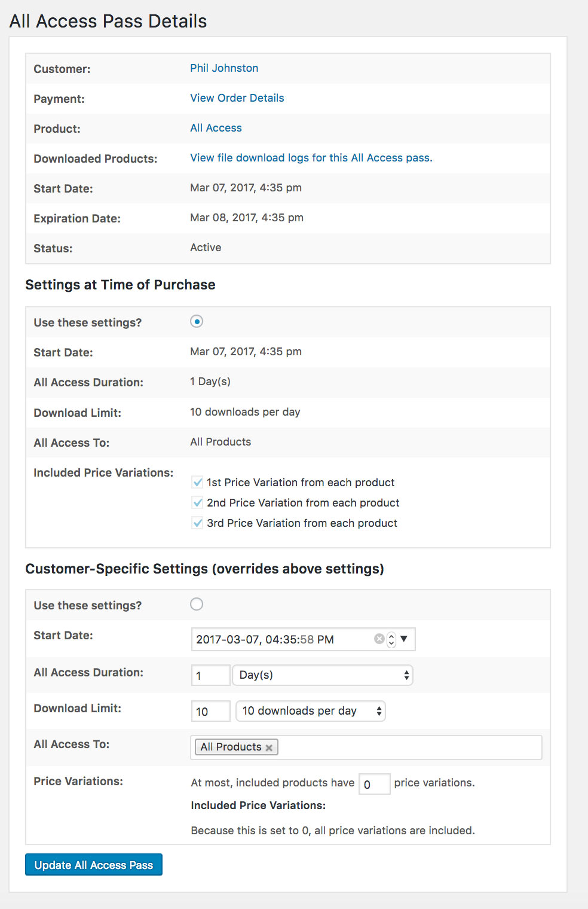Clear the Start Date field with x icon
The image size is (588, 909).
click(379, 639)
